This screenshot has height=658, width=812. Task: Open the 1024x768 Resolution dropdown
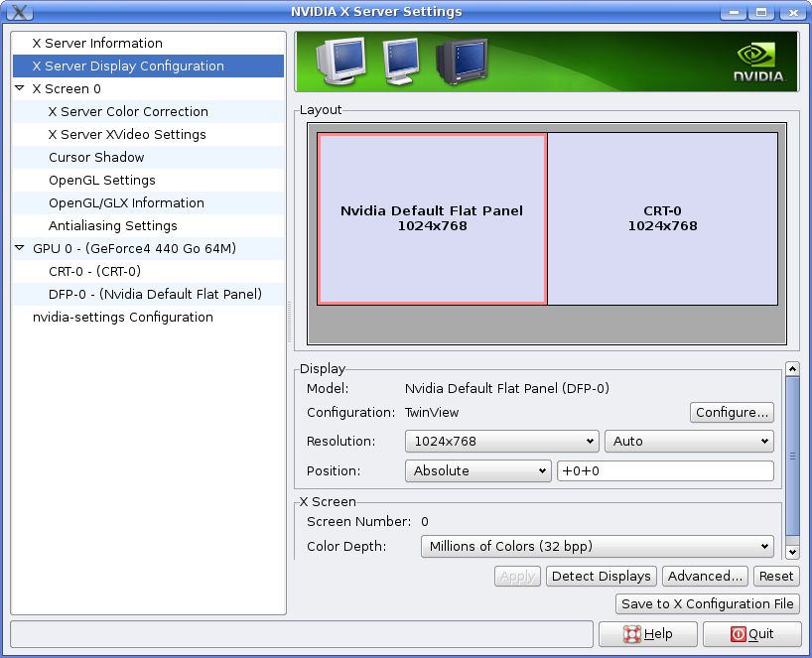click(502, 441)
